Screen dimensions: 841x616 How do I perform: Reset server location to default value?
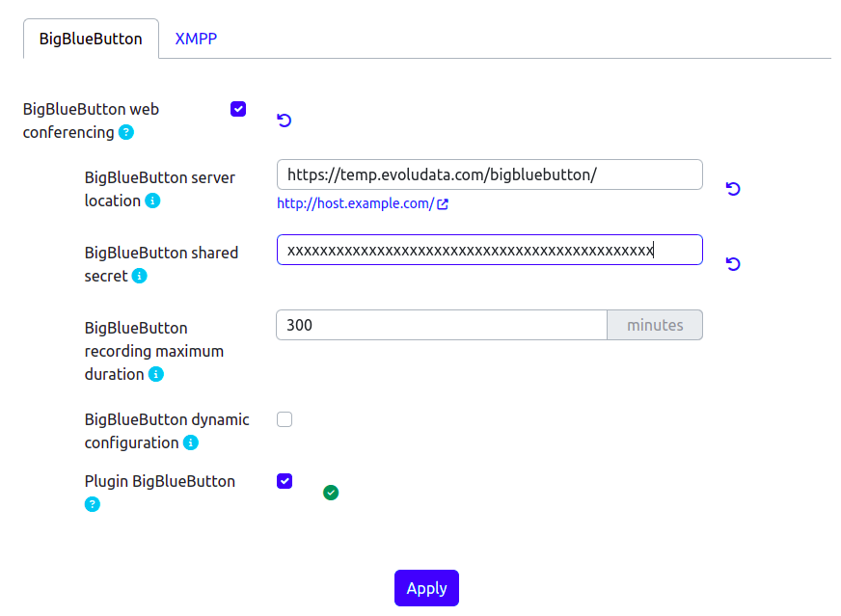point(733,189)
